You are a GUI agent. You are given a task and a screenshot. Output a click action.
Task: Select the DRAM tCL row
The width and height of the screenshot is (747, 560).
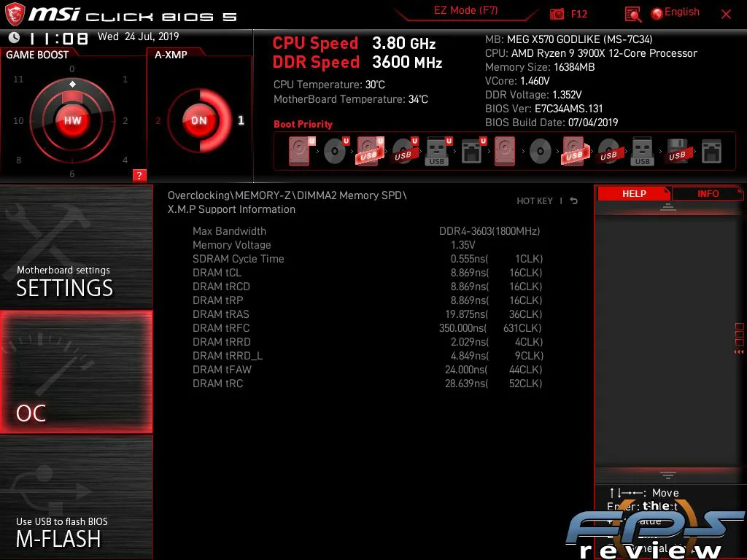367,273
